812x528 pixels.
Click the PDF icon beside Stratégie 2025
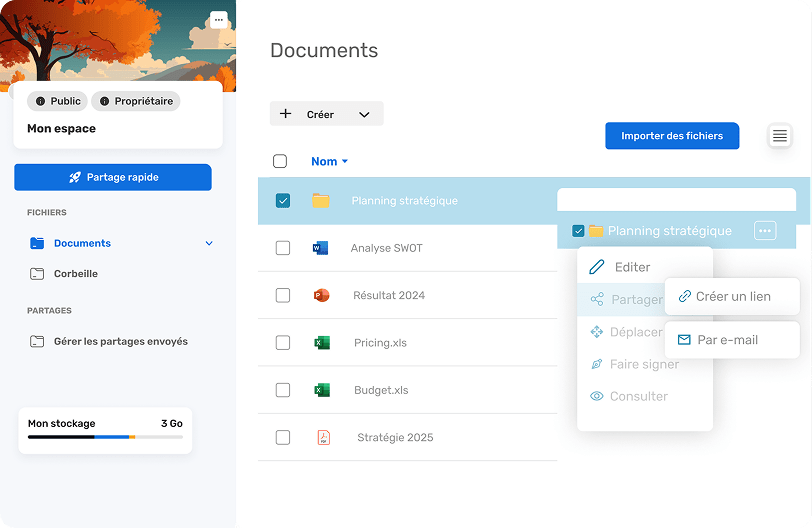click(x=323, y=437)
